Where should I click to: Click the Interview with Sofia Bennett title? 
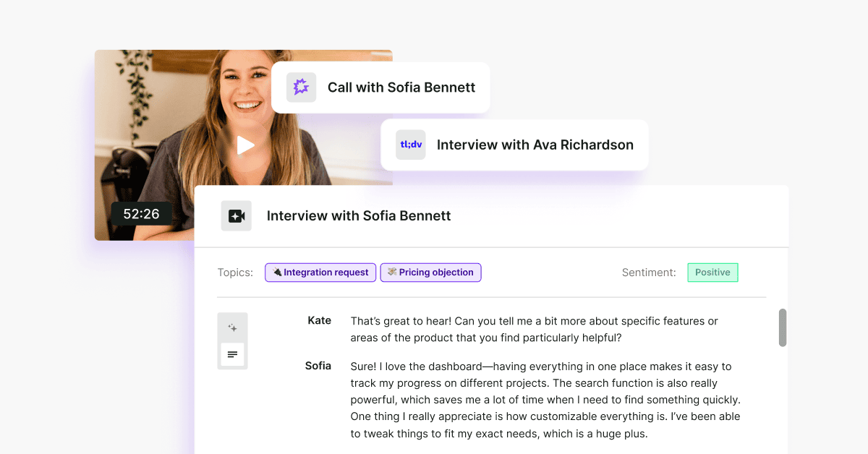click(x=359, y=216)
